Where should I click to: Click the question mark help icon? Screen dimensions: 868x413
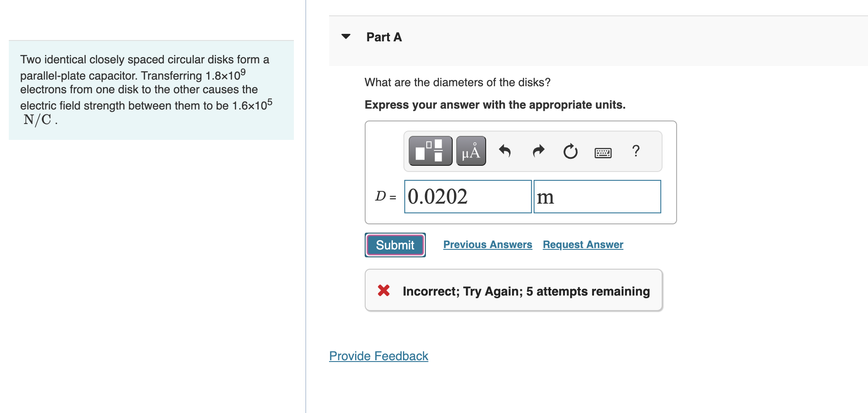coord(635,151)
